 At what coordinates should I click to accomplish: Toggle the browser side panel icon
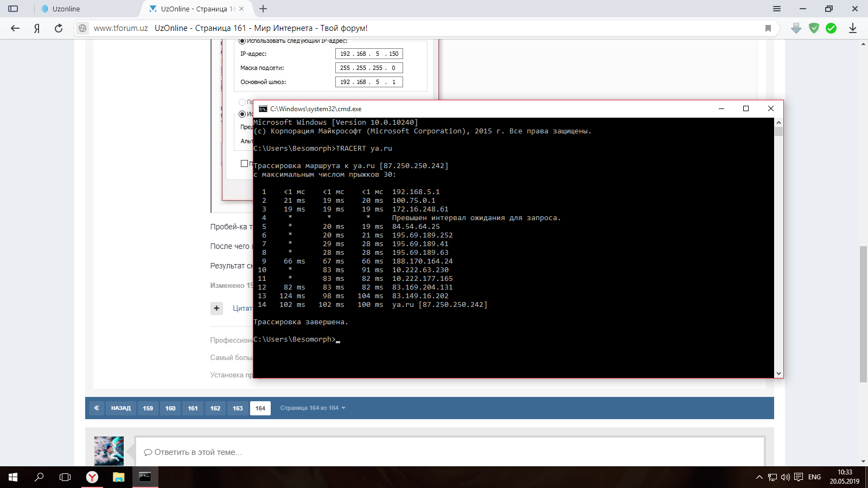coord(13,9)
